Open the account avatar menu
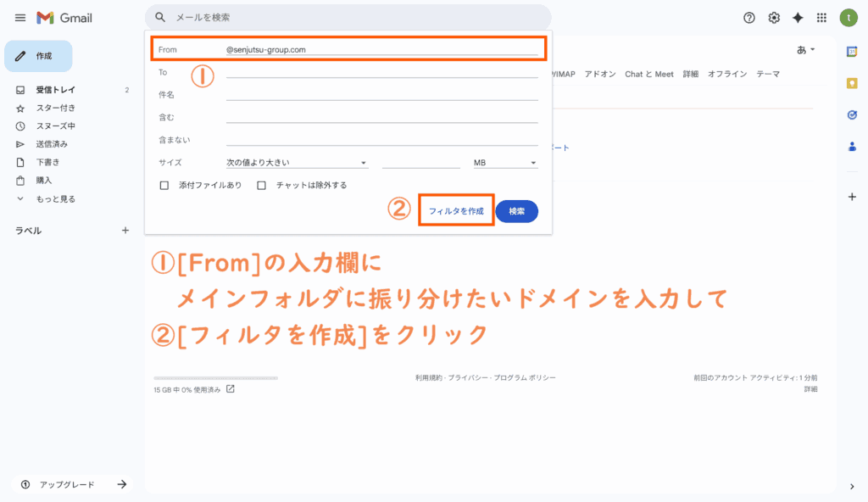Image resolution: width=868 pixels, height=502 pixels. tap(849, 18)
